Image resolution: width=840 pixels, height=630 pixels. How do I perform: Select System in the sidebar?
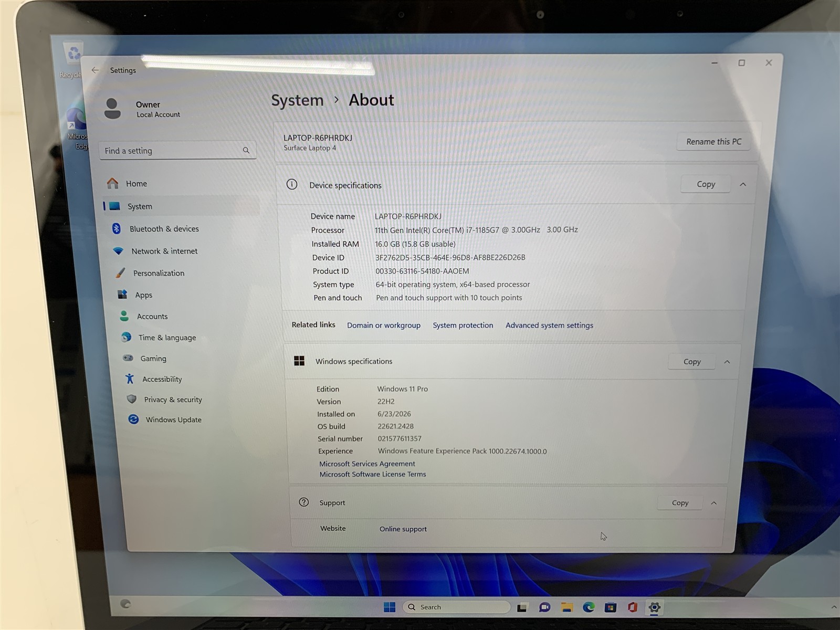180,206
